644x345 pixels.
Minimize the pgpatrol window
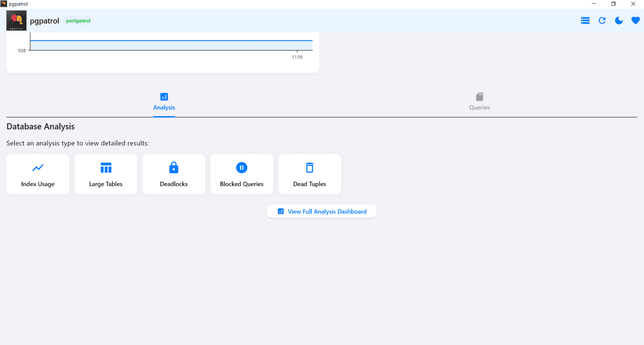tap(594, 4)
